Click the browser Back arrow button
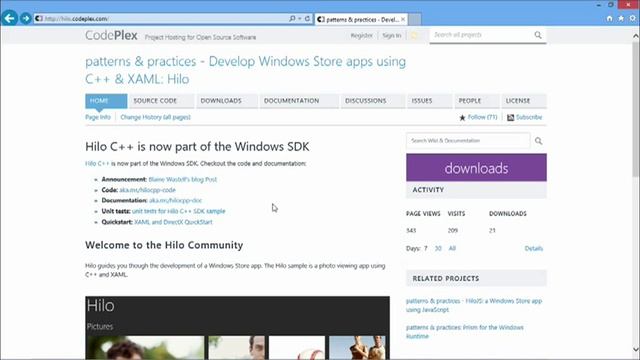640x360 pixels. 9,18
